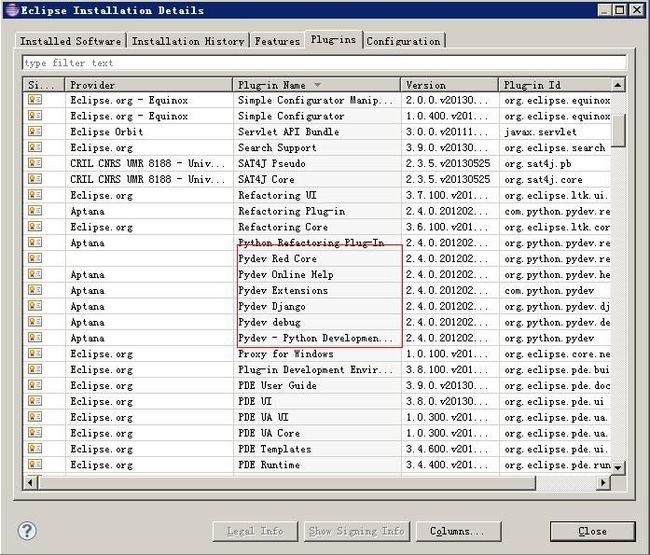Click vertical scrollbar up arrow

[x=618, y=85]
